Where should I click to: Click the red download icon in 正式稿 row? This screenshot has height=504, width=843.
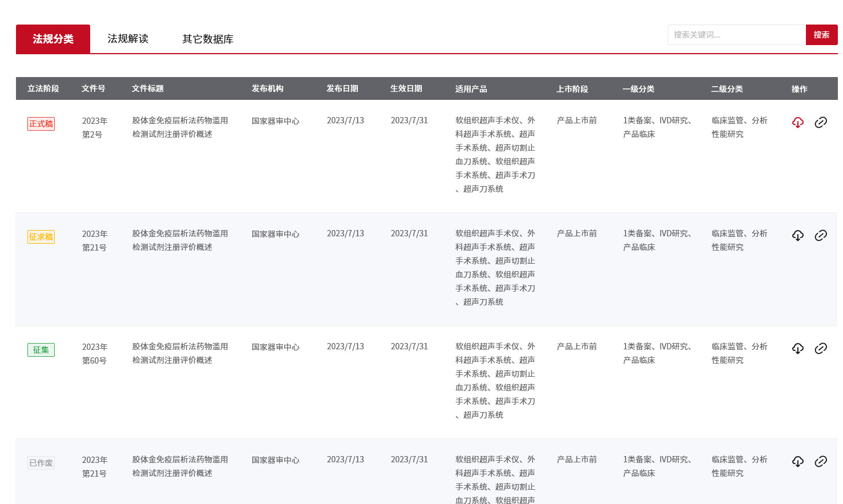[797, 122]
